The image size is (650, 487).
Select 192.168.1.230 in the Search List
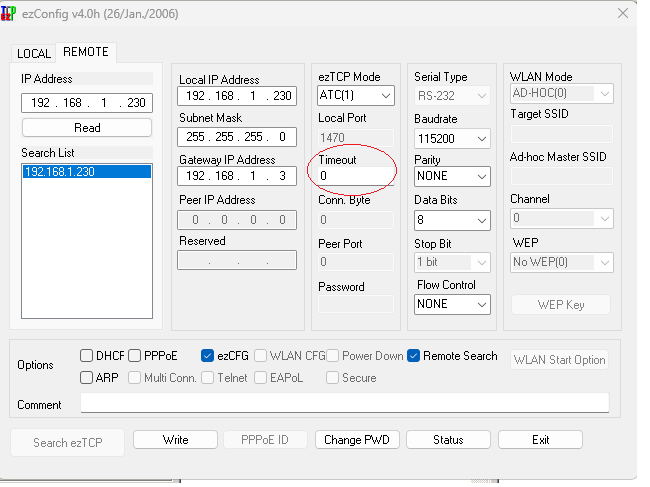87,172
